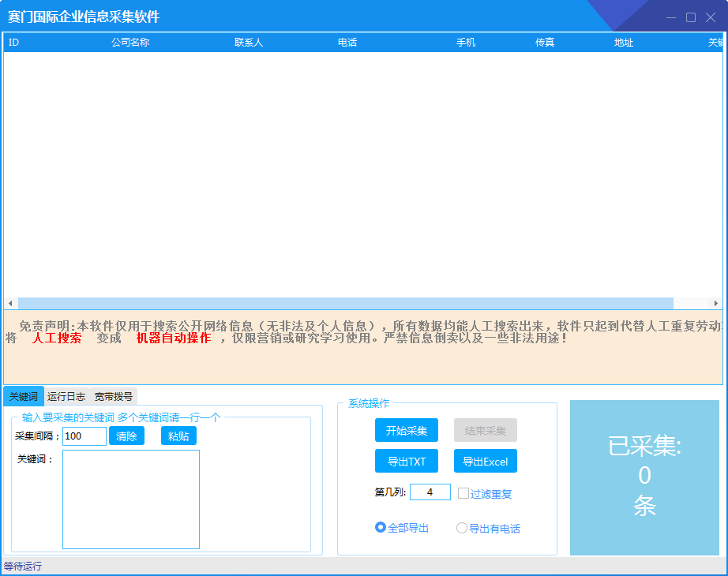Export results with 导出Excel
Viewport: 728px width, 576px height.
point(485,462)
